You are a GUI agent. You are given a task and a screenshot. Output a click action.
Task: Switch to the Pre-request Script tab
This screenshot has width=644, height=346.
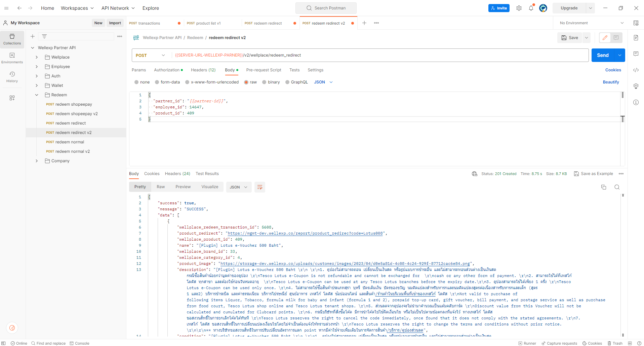[264, 70]
